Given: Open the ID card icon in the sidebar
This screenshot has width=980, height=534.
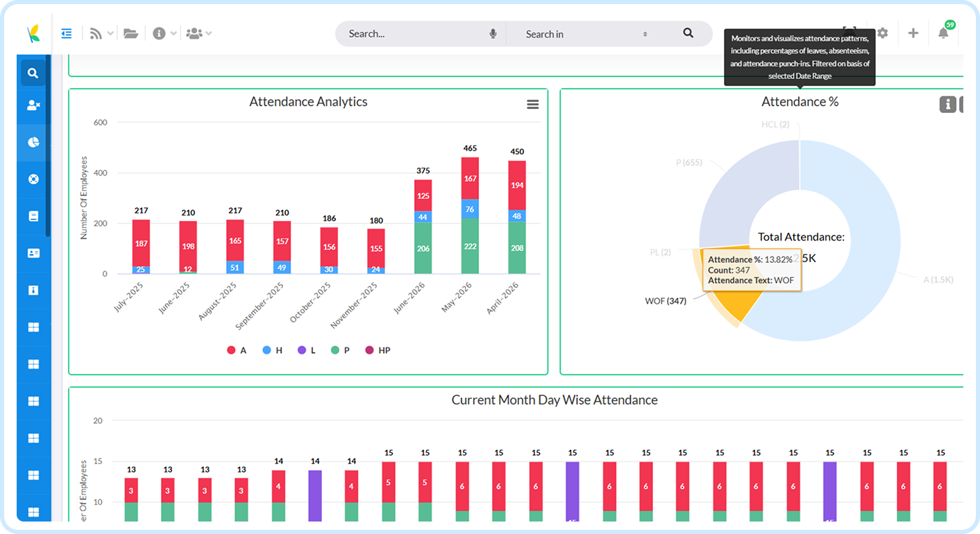Looking at the screenshot, I should click(33, 253).
